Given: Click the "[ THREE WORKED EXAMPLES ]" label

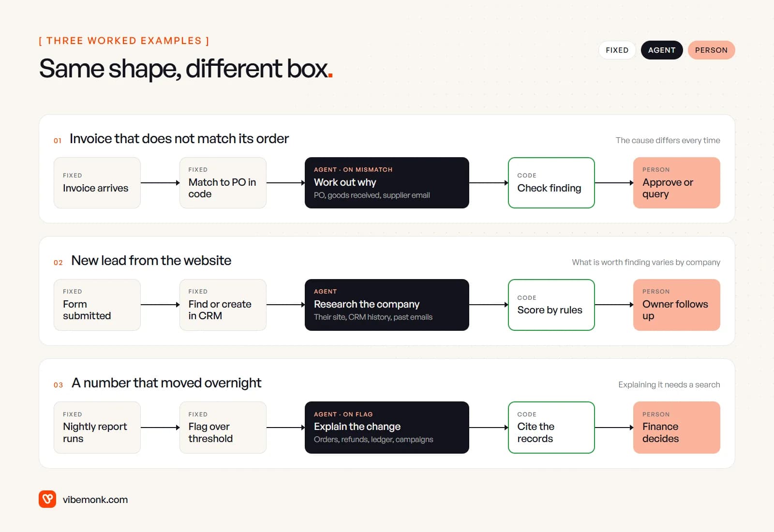Looking at the screenshot, I should tap(124, 41).
